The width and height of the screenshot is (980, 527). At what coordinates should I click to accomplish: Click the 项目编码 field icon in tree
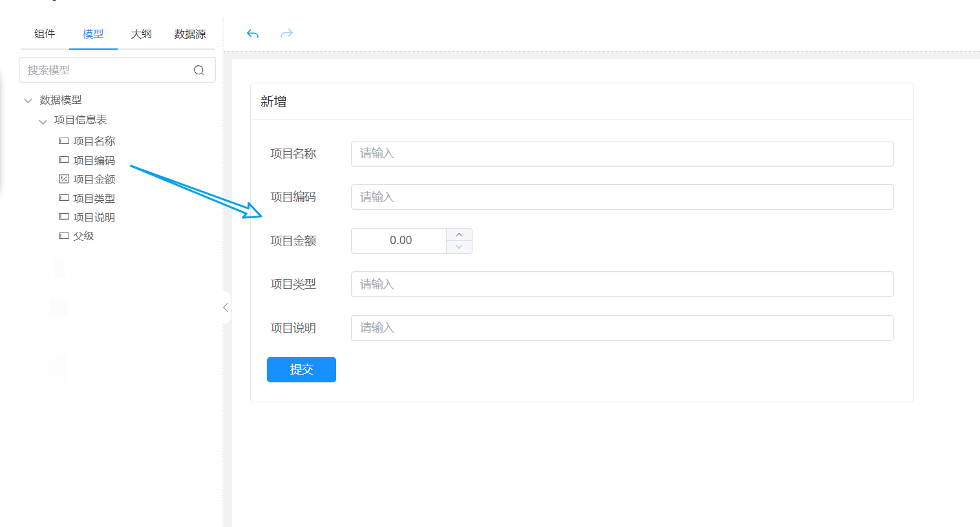tap(64, 160)
